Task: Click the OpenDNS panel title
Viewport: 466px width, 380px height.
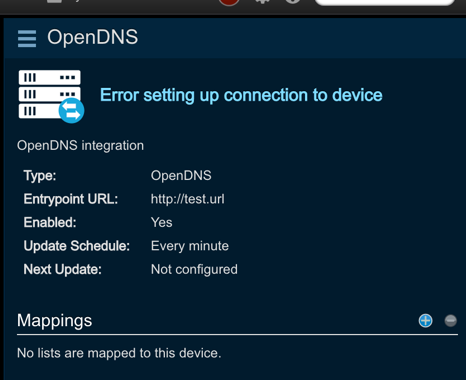Action: point(92,37)
